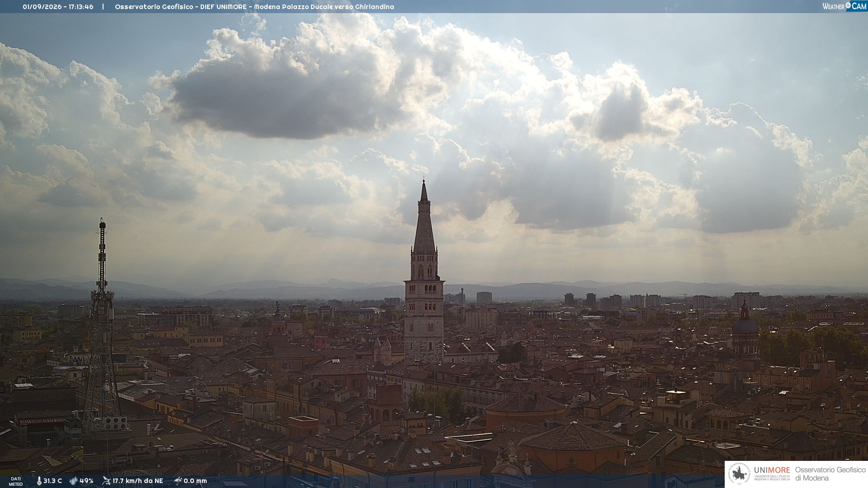Click the 0.0 mm rainfall reading
The height and width of the screenshot is (488, 868).
[x=195, y=481]
